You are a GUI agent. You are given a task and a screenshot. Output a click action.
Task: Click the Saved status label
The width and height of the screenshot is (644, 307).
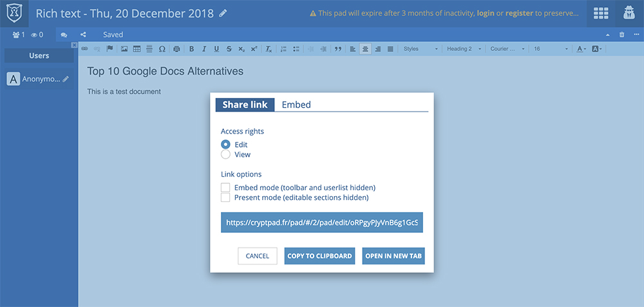[113, 35]
